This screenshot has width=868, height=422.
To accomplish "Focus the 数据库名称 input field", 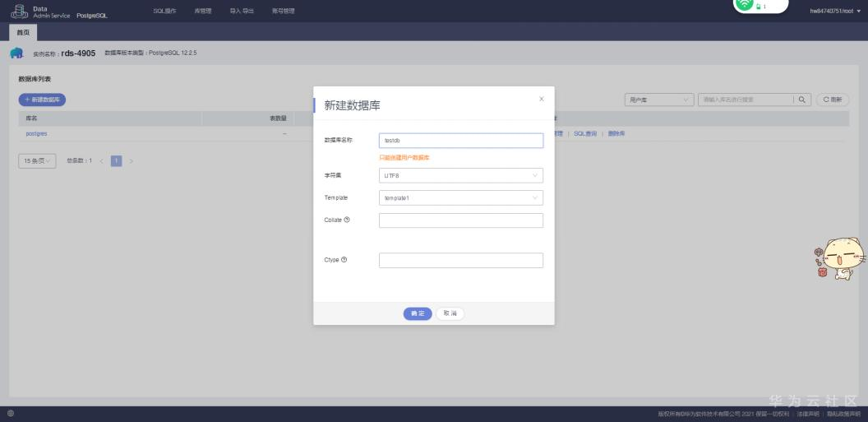I will point(460,141).
